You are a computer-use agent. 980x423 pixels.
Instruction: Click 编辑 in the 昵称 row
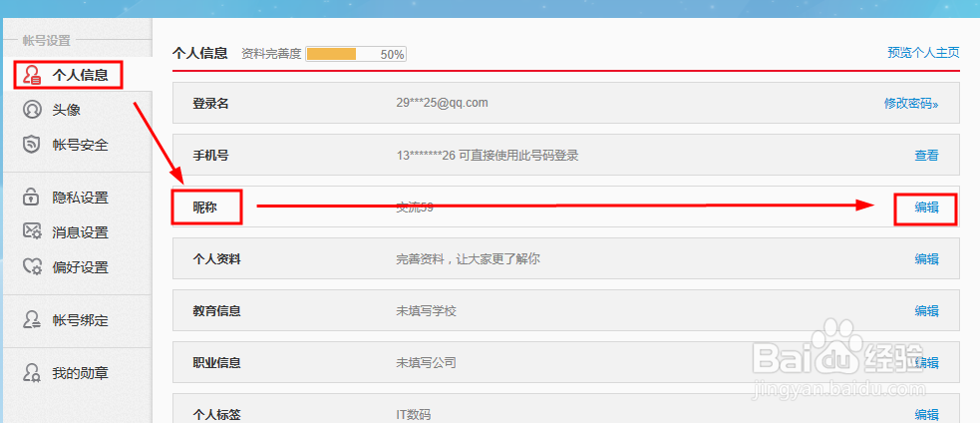[927, 208]
